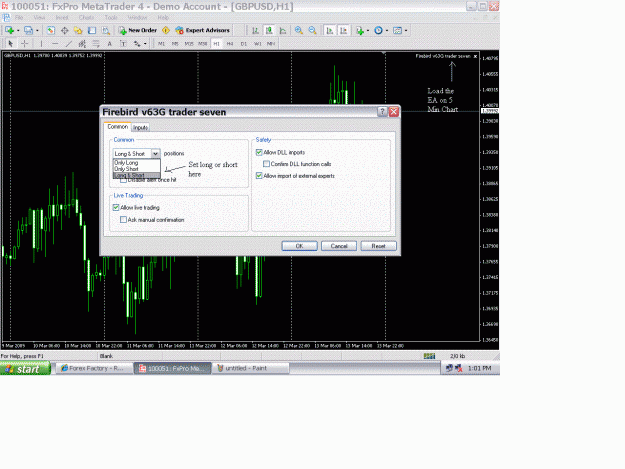Image resolution: width=625 pixels, height=469 pixels.
Task: Choose Only Short in positions list
Action: [137, 169]
